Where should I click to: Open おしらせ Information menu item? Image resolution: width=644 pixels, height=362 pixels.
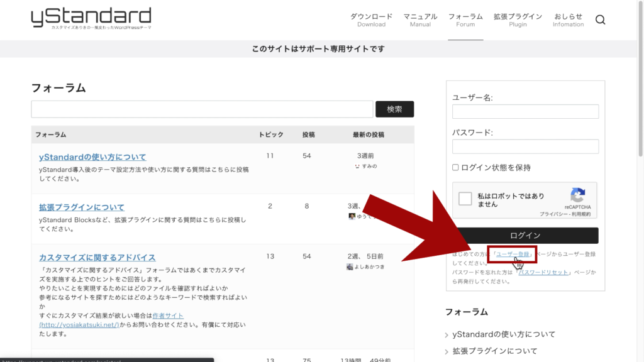click(x=568, y=20)
